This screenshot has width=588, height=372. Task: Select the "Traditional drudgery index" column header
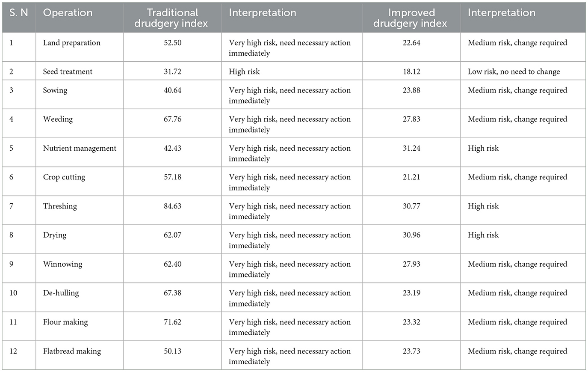[x=171, y=18]
